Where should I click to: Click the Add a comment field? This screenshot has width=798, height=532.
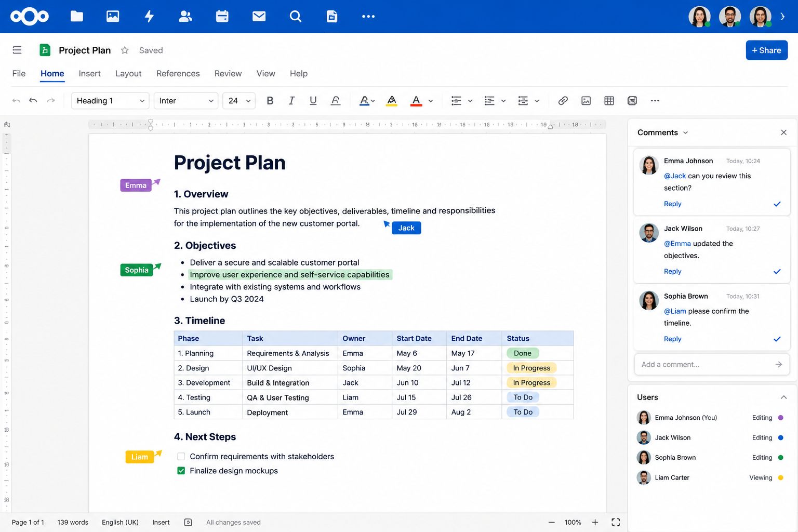[x=712, y=364]
